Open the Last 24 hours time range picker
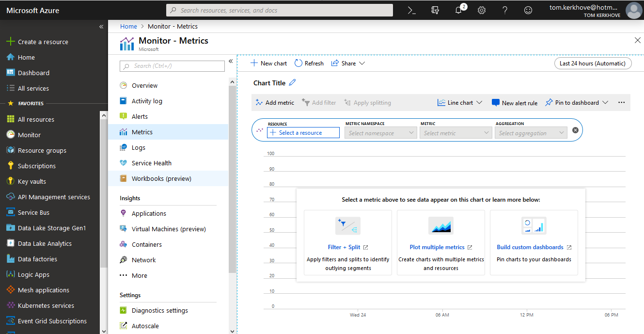Screen dimensions: 644x334 point(593,64)
